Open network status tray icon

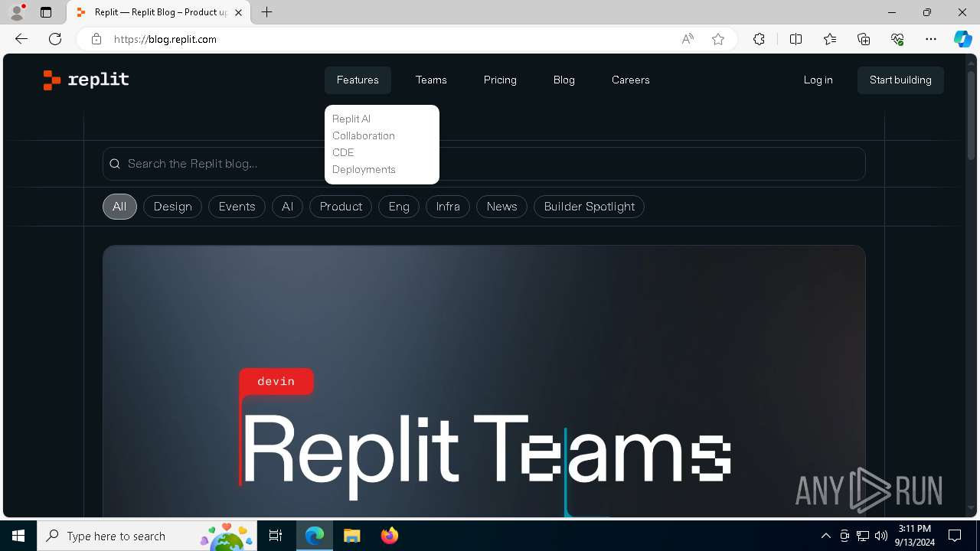pyautogui.click(x=862, y=536)
